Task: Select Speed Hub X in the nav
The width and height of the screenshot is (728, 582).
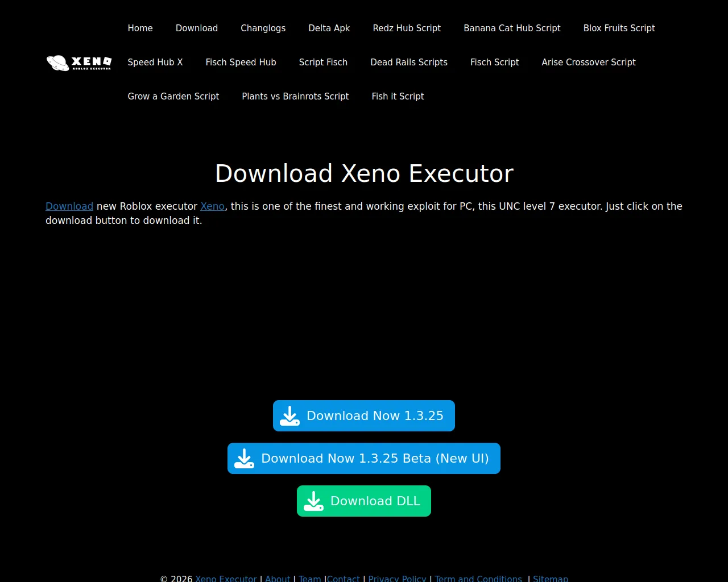Action: coord(155,63)
